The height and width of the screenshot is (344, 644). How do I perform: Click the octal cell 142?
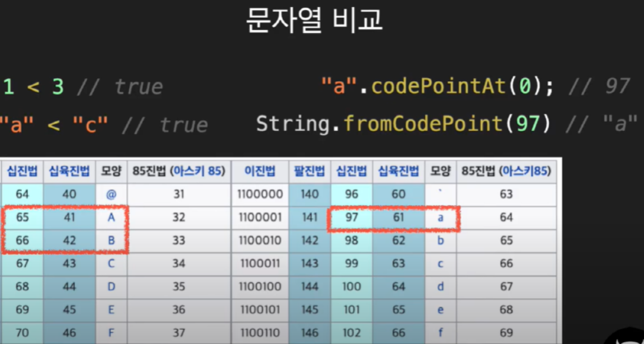(x=310, y=240)
